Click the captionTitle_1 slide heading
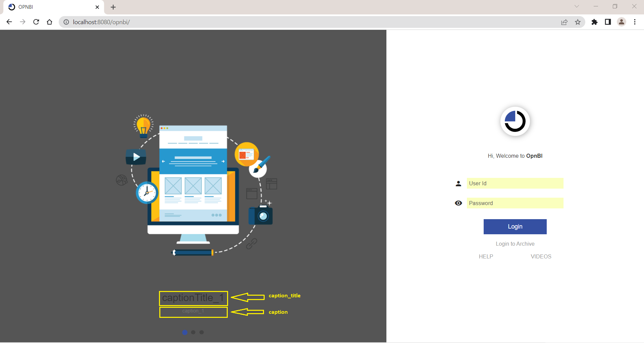The image size is (644, 343). [x=193, y=298]
